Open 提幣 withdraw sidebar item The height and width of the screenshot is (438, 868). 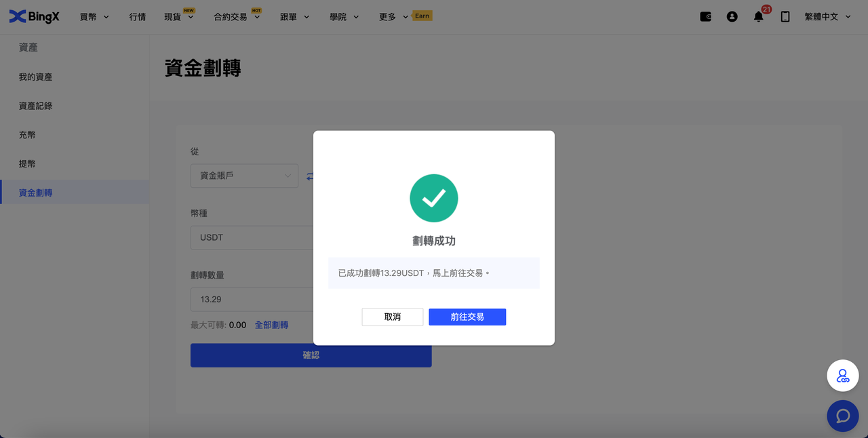27,163
